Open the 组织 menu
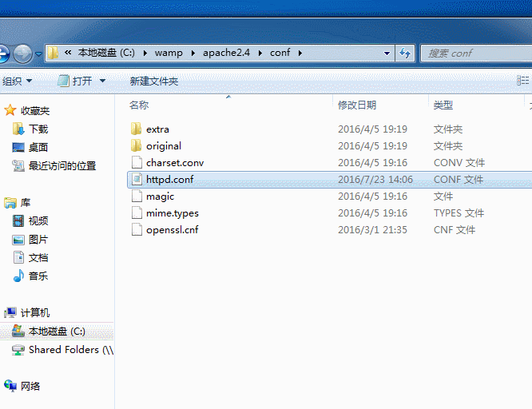The height and width of the screenshot is (409, 532). click(18, 81)
